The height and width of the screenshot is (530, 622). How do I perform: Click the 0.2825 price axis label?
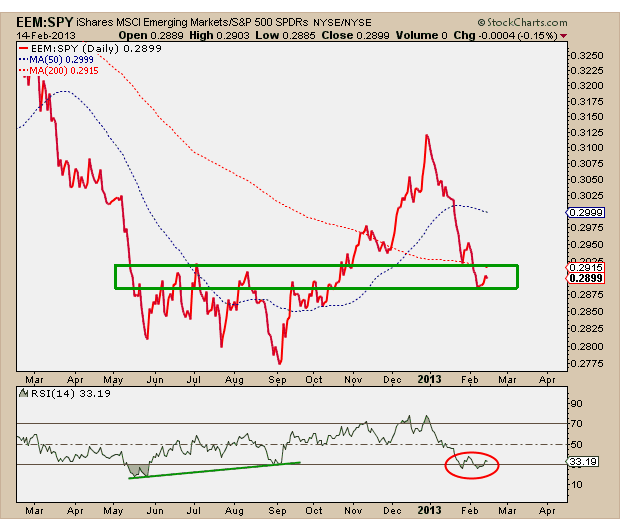tap(587, 328)
